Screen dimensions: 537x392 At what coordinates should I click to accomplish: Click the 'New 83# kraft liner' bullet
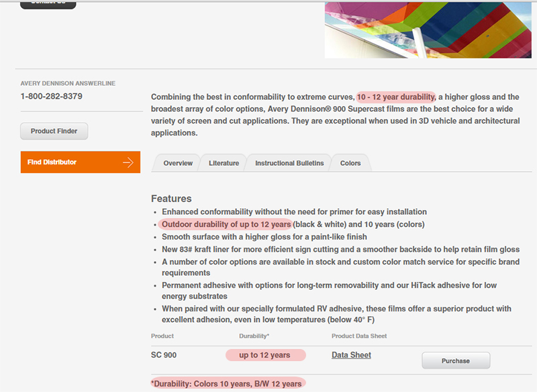point(340,249)
